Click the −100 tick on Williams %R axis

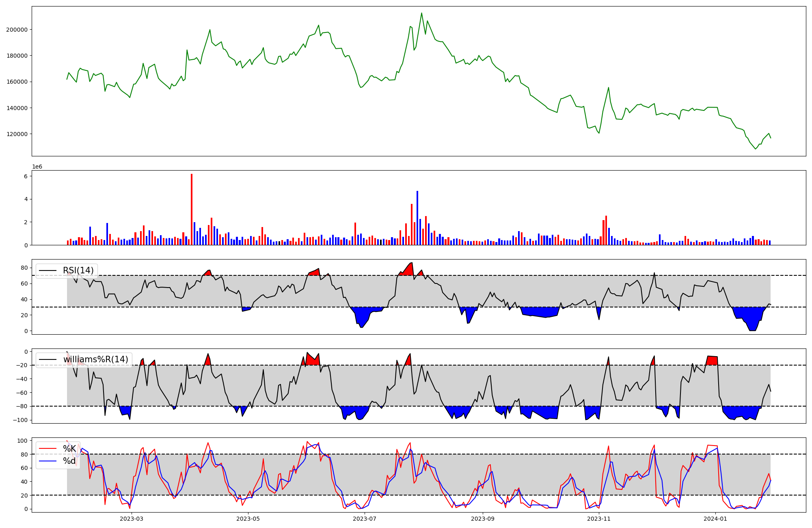20,420
